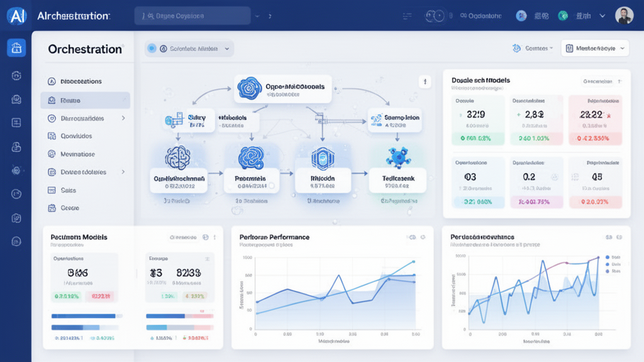Open the highlighted home icon in the left rail
The width and height of the screenshot is (644, 362).
[16, 48]
